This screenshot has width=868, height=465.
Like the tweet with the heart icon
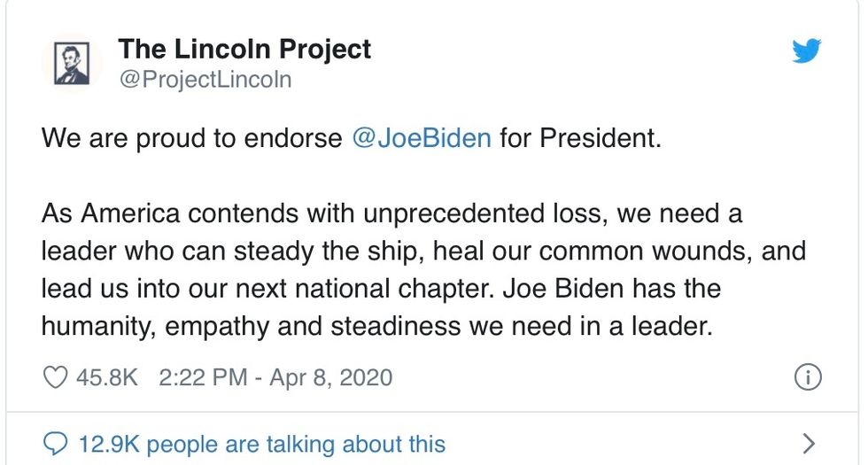click(x=56, y=377)
